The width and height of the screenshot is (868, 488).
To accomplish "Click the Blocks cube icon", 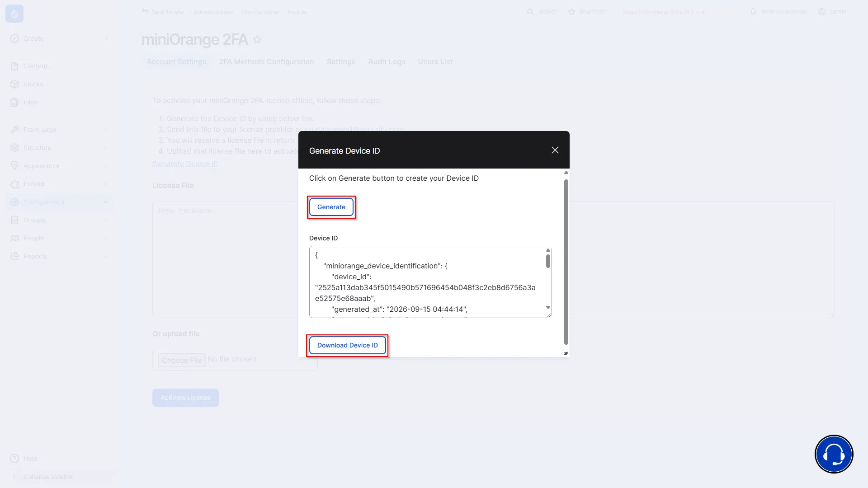I will [14, 84].
